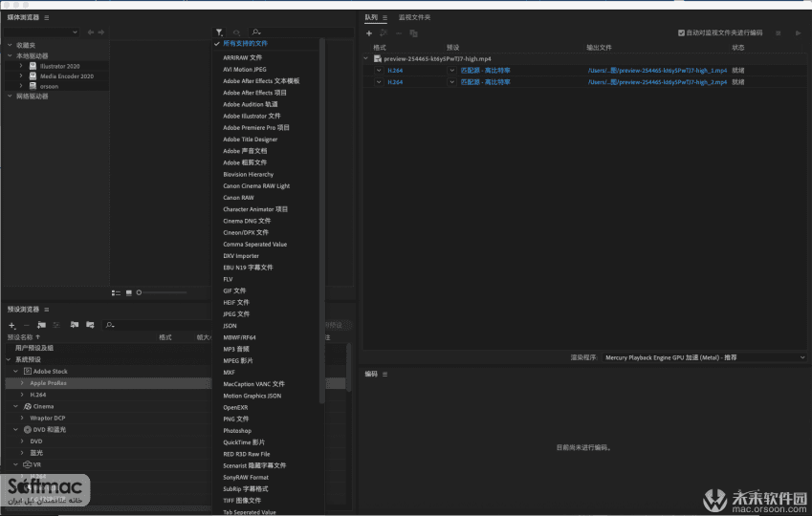Choose OpenEXR filter entry

point(235,407)
